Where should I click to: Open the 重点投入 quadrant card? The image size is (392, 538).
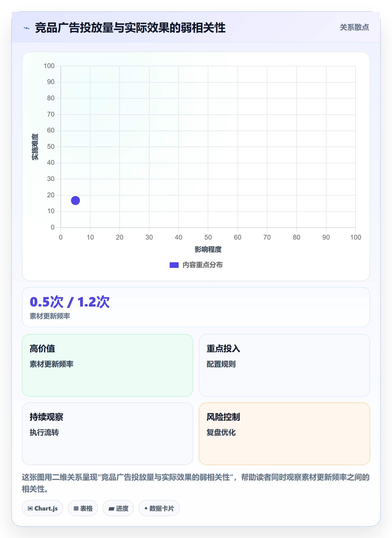point(284,365)
